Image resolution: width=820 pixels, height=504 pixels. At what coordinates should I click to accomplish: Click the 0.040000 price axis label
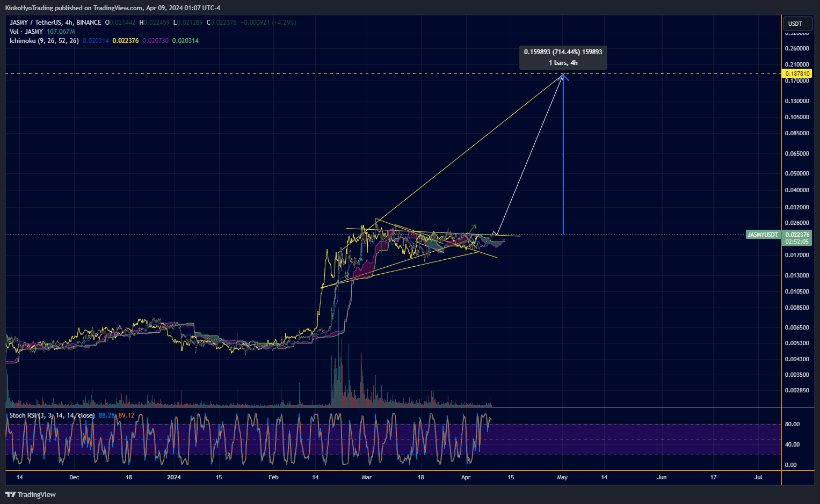click(x=797, y=190)
